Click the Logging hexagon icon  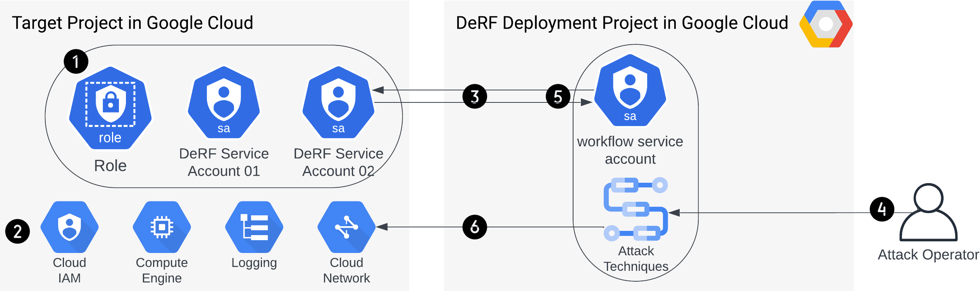pyautogui.click(x=254, y=227)
